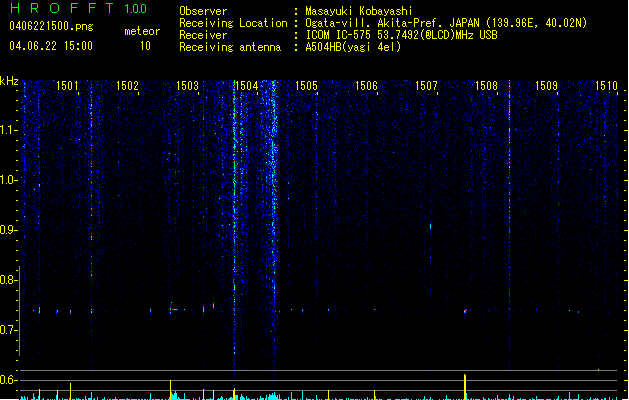The height and width of the screenshot is (400, 629).
Task: Click the tall yellow power spike near 1508
Action: (465, 387)
